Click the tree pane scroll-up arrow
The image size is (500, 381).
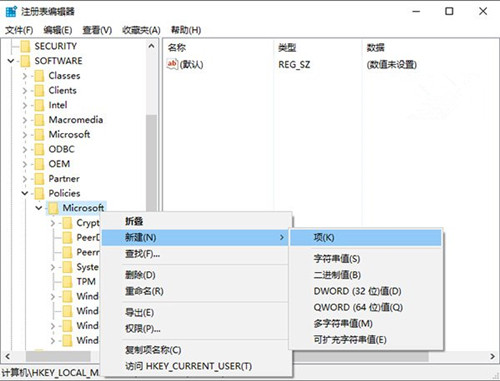coord(151,46)
